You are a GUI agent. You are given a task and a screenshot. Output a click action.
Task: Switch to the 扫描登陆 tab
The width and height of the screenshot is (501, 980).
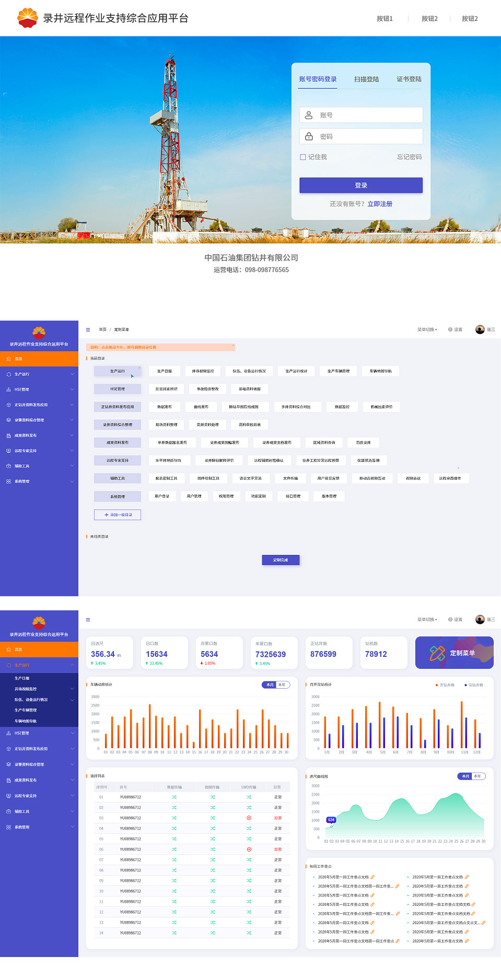(366, 79)
